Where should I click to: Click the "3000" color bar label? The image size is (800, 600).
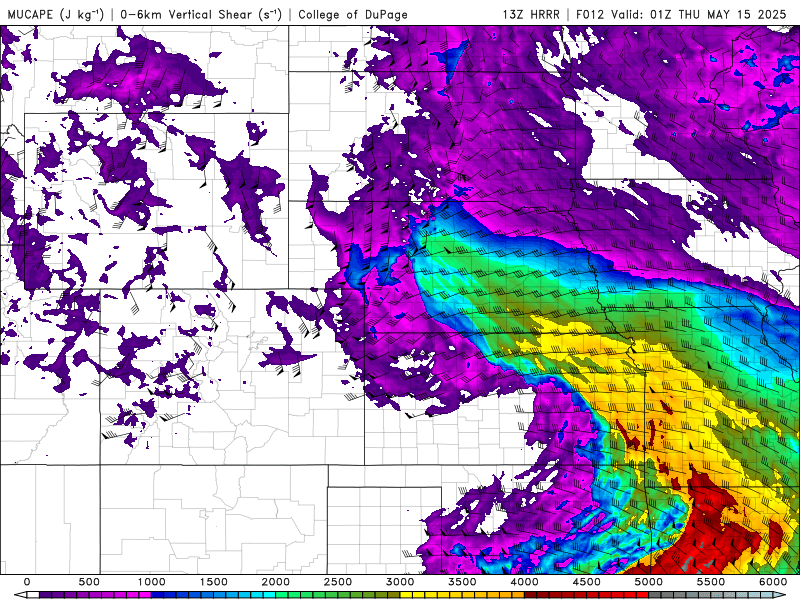click(x=400, y=582)
